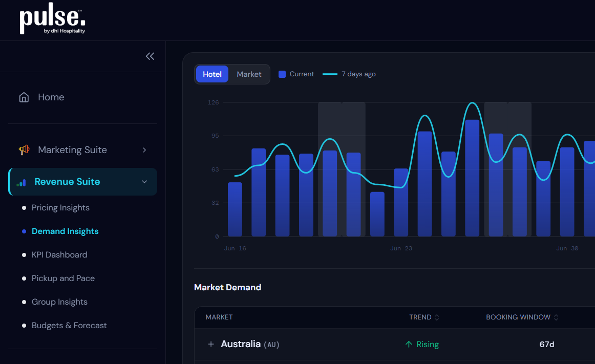
Task: Click the Booking Window header text
Action: [x=518, y=317]
